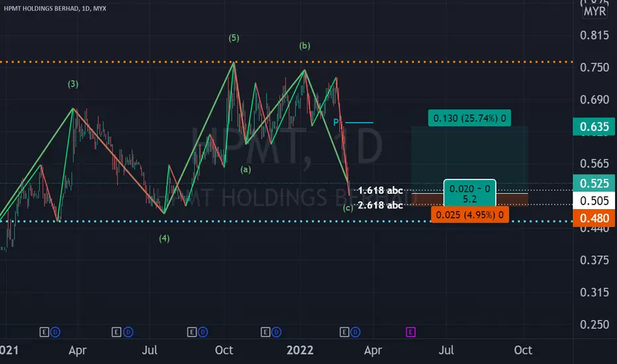Image resolution: width=617 pixels, height=364 pixels.
Task: Click the dividend D marker just before Apr 2021
Action: point(55,332)
